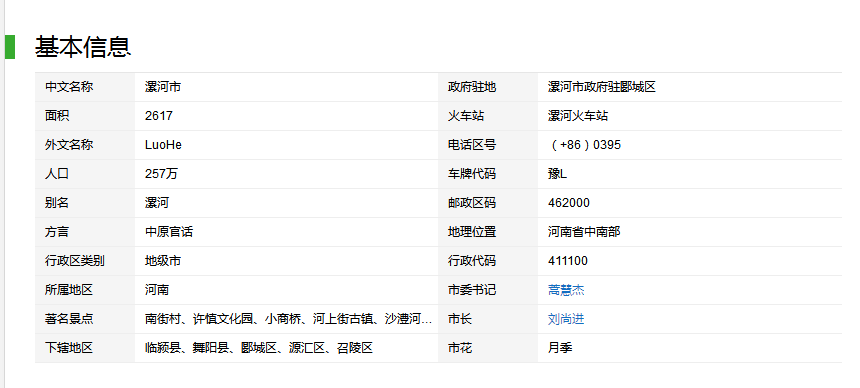
Task: Select the city flower value 月季
Action: [x=560, y=348]
